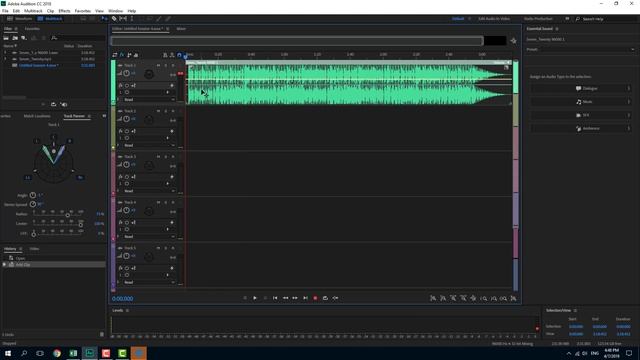Open Track 2 Read automation dropdown
This screenshot has height=360, width=640.
click(x=149, y=145)
